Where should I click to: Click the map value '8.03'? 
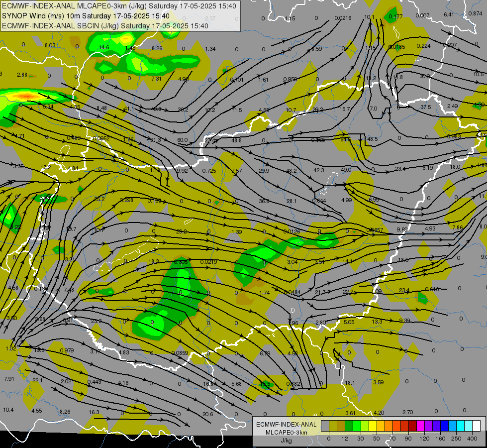50,45
